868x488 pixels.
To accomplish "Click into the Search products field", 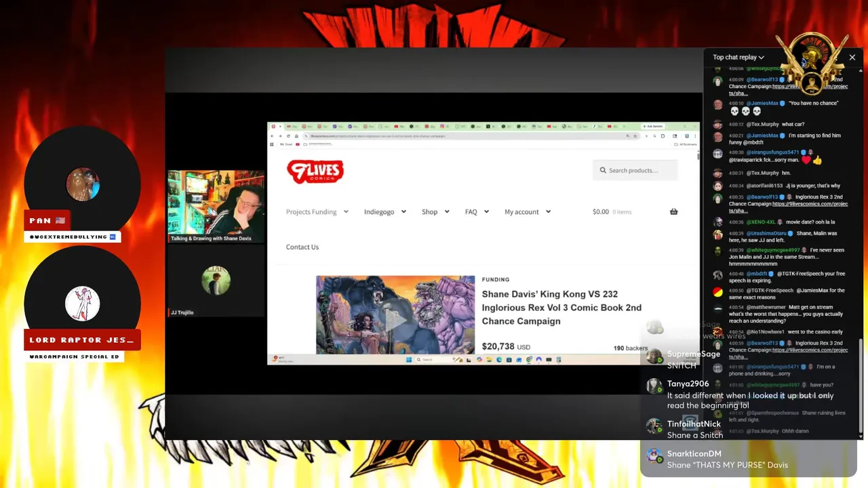I will coord(635,170).
